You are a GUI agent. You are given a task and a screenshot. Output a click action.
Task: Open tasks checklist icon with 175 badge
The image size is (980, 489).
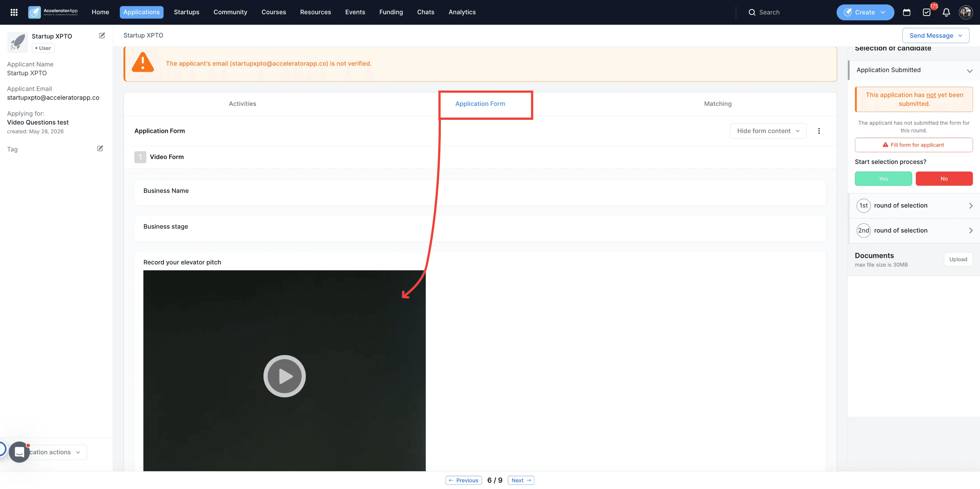tap(927, 12)
